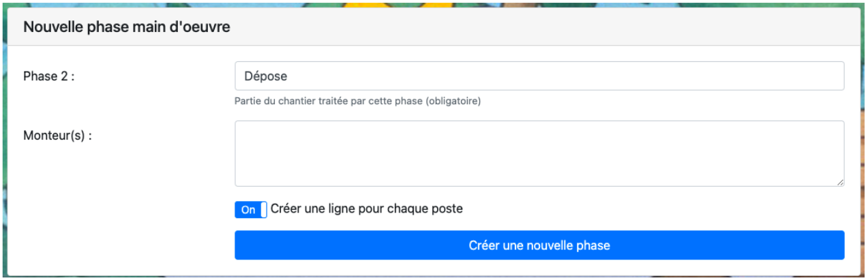The image size is (868, 280).
Task: Focus the Phase 2 input field
Action: pos(539,76)
